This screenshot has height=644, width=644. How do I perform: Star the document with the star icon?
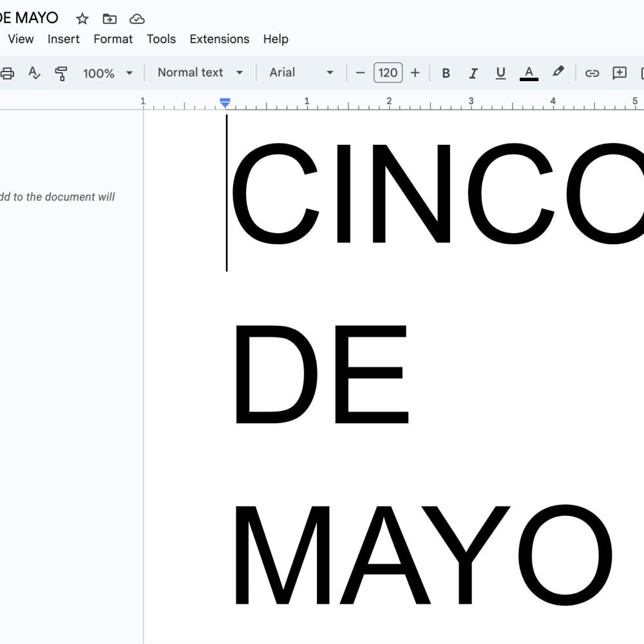82,19
